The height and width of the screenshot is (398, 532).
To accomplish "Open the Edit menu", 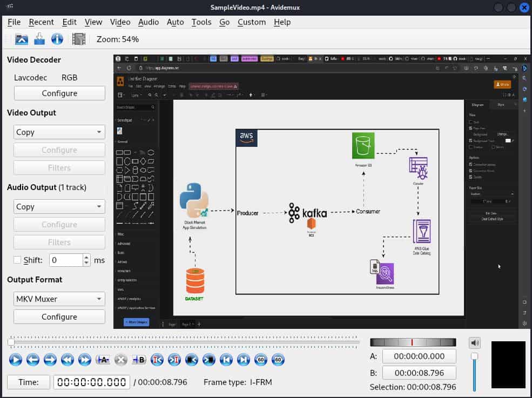I will point(70,22).
